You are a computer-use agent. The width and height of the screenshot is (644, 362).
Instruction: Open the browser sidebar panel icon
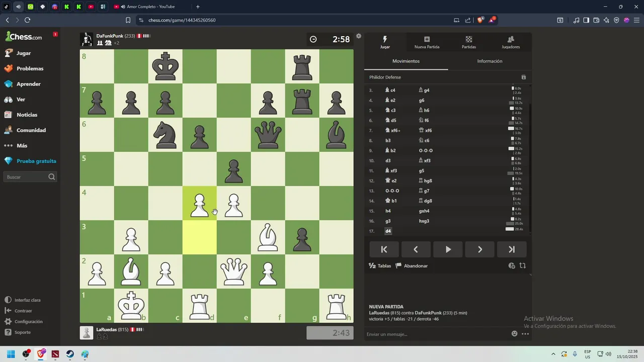click(586, 20)
